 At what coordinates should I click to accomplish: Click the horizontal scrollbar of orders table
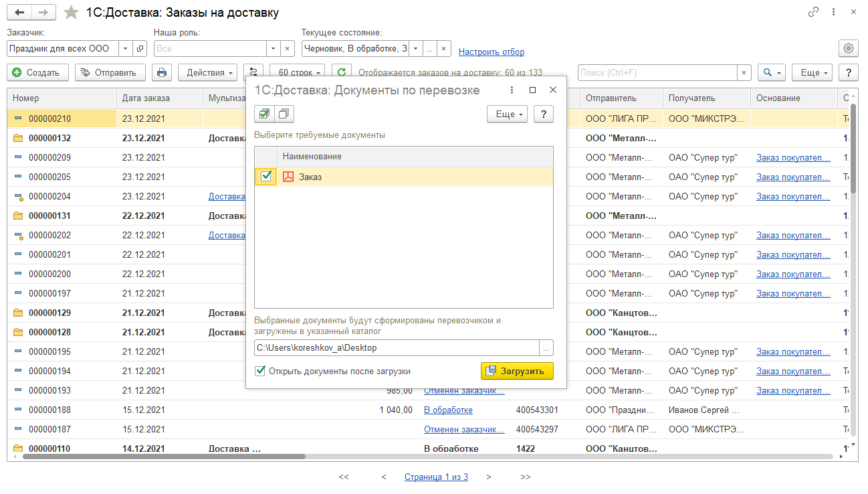pyautogui.click(x=164, y=457)
